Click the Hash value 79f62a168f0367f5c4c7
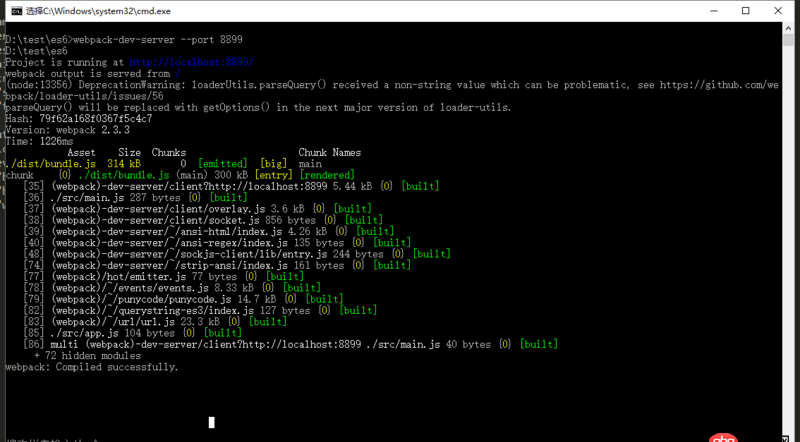 (x=96, y=118)
